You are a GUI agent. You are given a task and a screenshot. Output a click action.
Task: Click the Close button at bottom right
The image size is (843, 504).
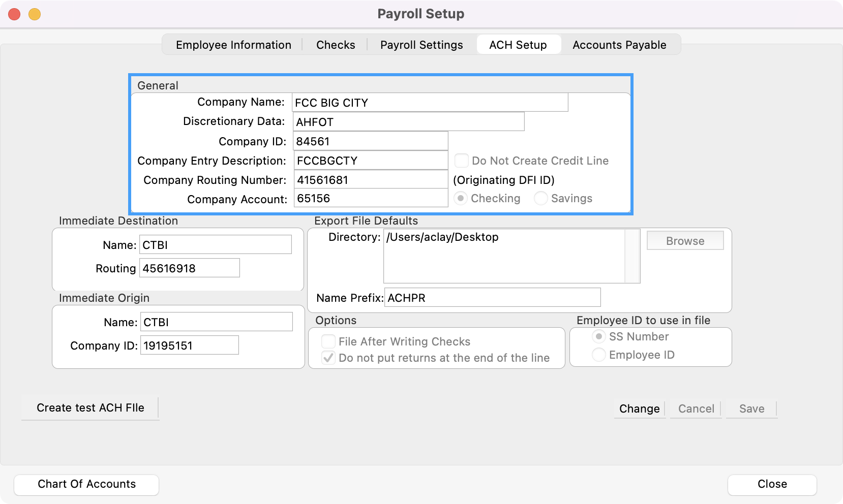pyautogui.click(x=772, y=484)
